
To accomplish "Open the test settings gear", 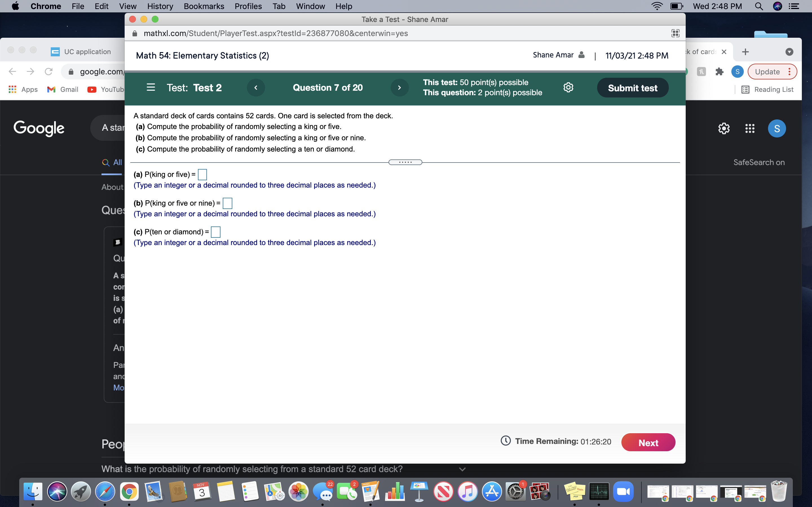I will [568, 88].
